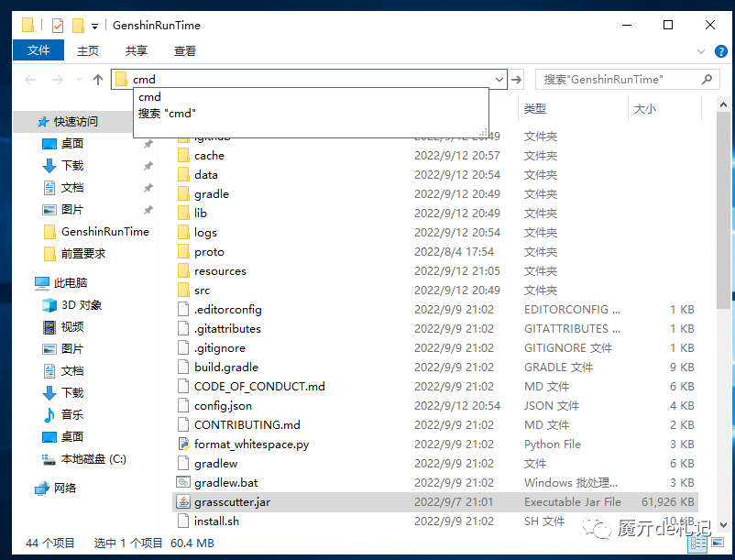Switch to the 查看 ribbon tab
Screen dimensions: 735x560
(185, 50)
